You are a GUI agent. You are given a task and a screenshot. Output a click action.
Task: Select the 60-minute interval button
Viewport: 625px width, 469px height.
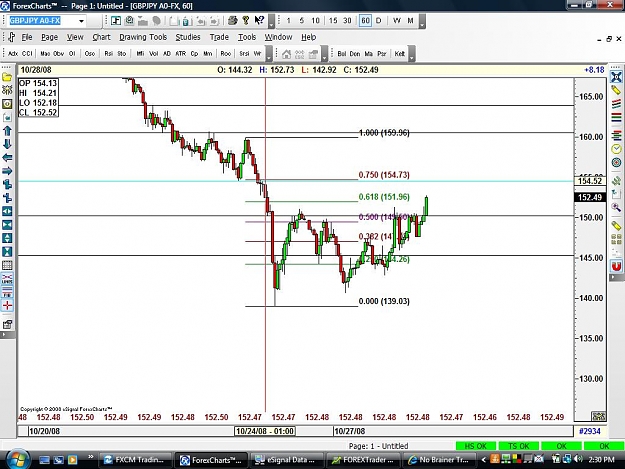click(365, 21)
